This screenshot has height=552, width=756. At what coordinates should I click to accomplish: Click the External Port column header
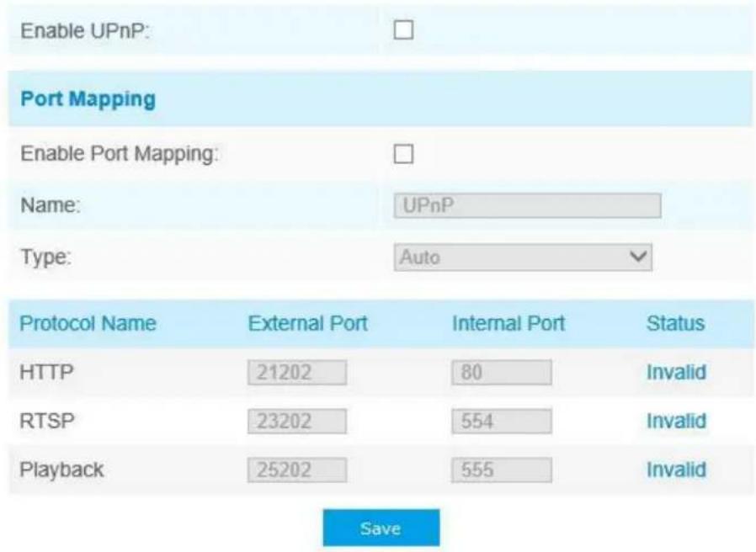307,323
